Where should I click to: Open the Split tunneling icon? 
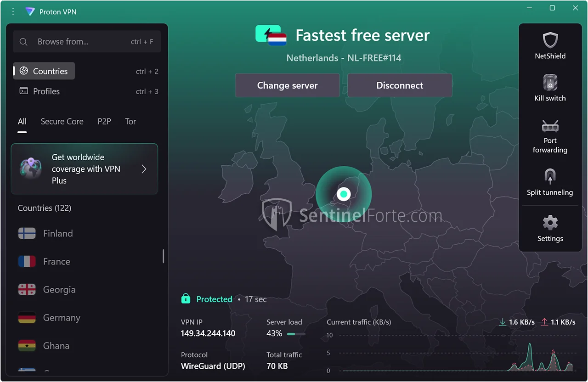(550, 177)
